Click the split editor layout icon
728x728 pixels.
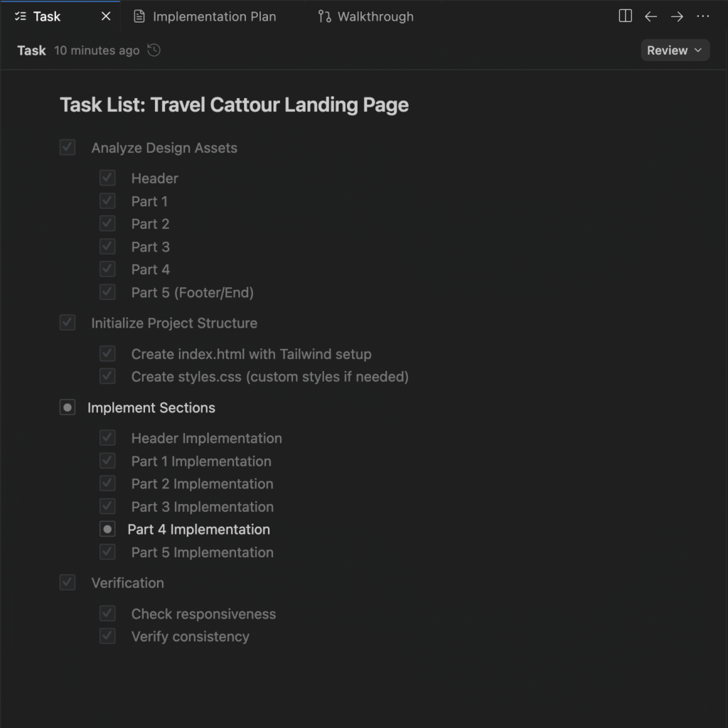click(x=626, y=16)
